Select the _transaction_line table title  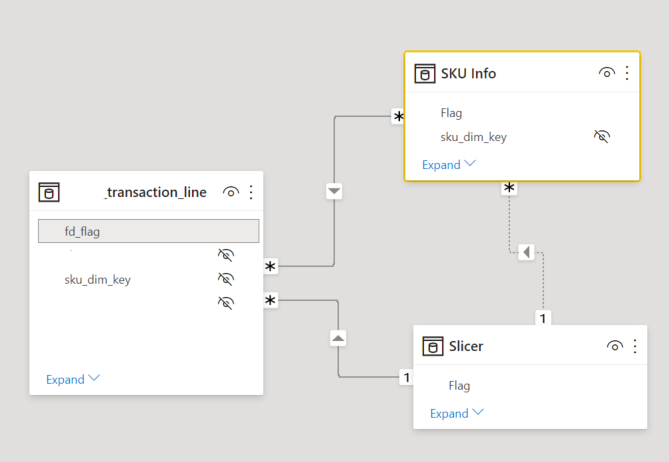[155, 192]
